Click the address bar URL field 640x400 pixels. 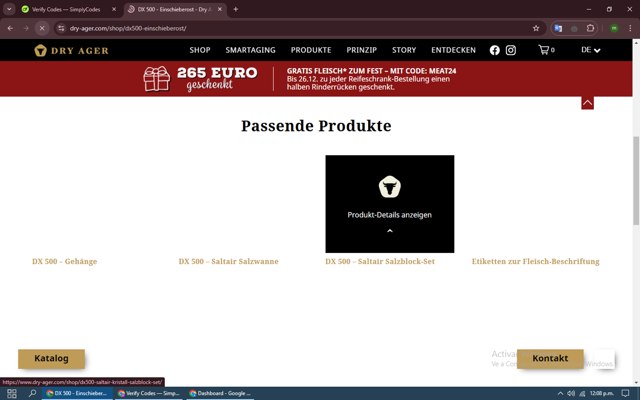[298, 28]
